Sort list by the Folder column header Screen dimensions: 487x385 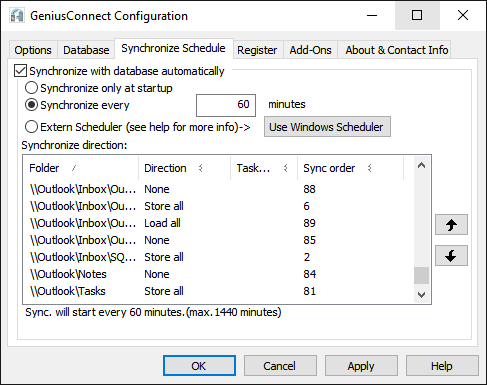(81, 168)
